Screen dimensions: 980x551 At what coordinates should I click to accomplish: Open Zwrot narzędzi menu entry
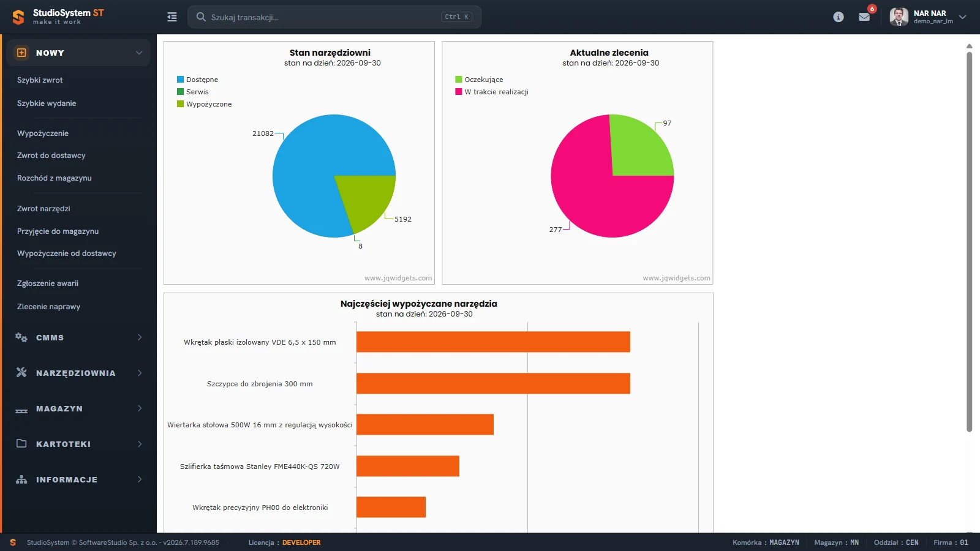(43, 209)
